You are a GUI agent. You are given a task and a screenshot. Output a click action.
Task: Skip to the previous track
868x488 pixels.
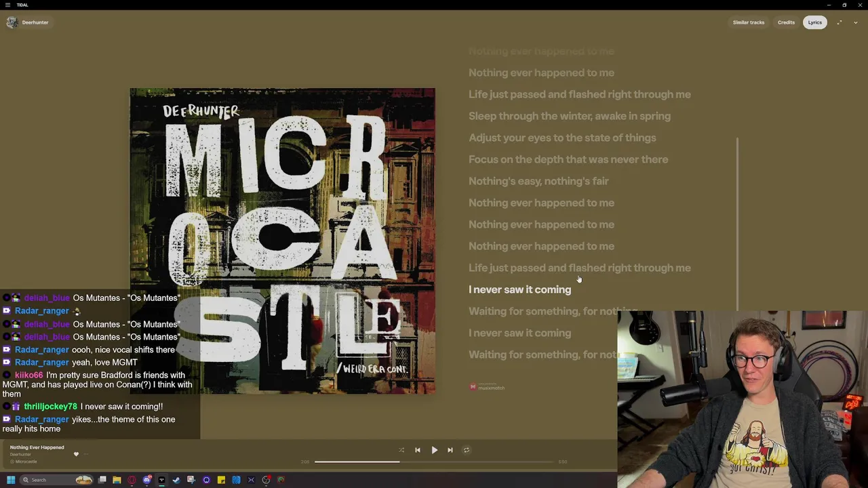click(x=418, y=450)
